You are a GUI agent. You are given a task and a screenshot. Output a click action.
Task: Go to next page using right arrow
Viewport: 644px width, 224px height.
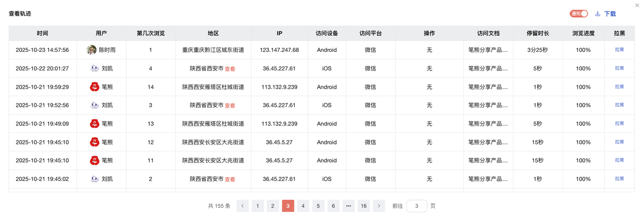[x=379, y=206]
